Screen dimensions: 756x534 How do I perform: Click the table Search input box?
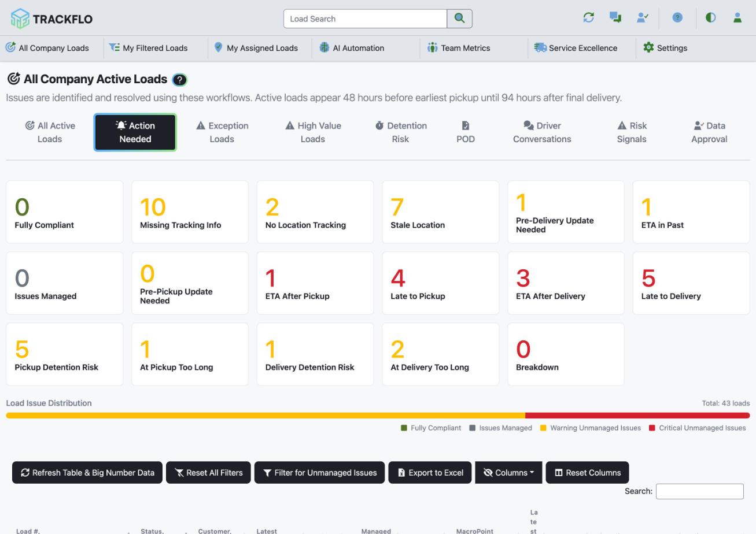[x=699, y=491]
